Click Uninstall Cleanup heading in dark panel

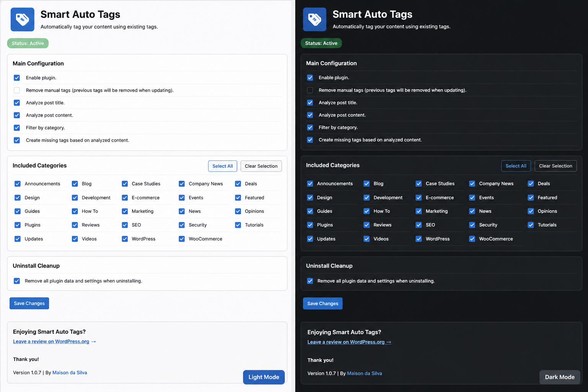329,266
